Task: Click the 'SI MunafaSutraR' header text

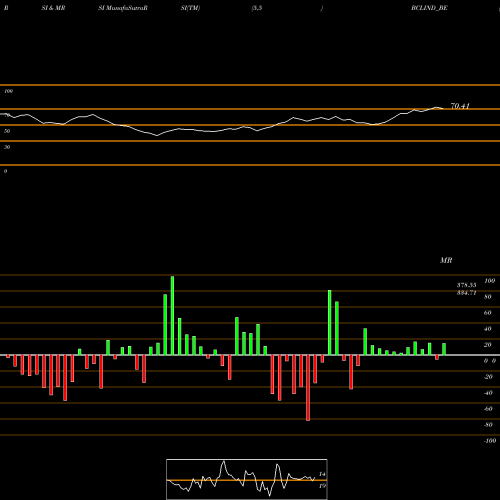Action: [123, 8]
